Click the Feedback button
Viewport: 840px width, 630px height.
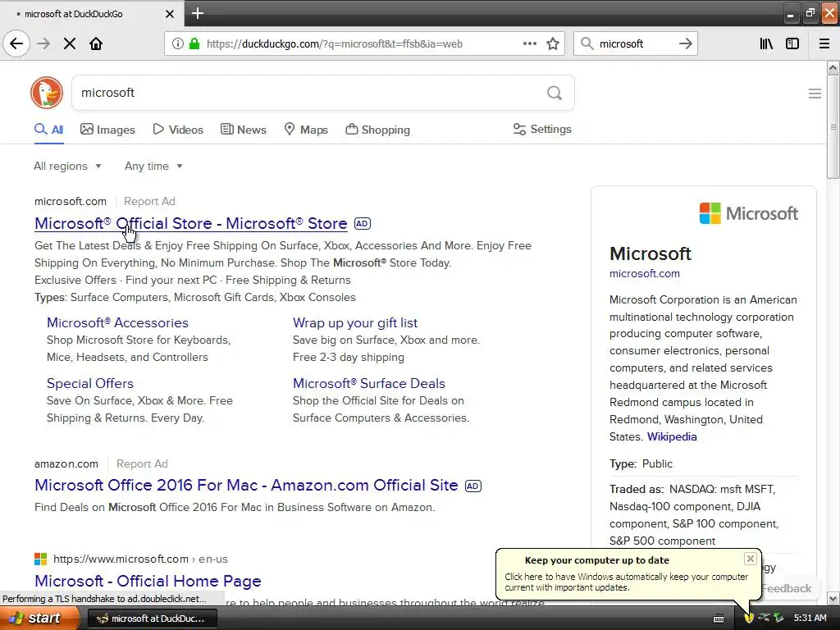click(x=786, y=588)
